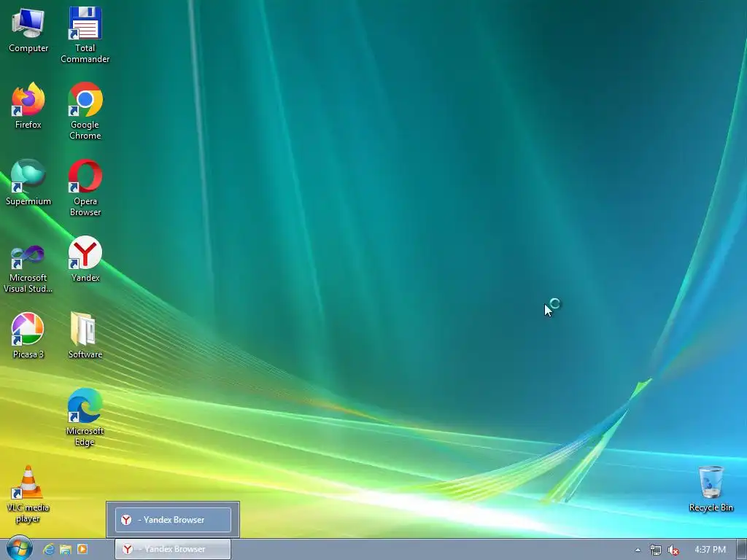Select the Supermium browser shortcut
This screenshot has height=560, width=747.
(x=28, y=182)
